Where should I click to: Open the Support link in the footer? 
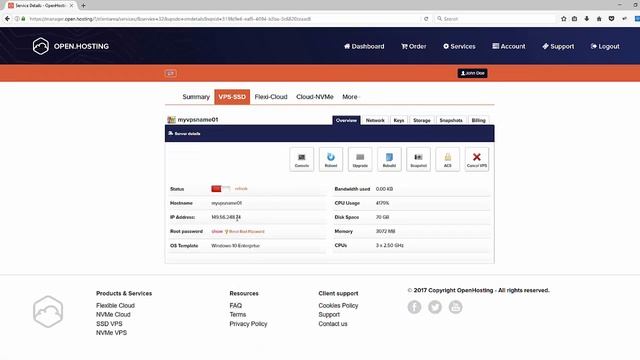(x=329, y=315)
